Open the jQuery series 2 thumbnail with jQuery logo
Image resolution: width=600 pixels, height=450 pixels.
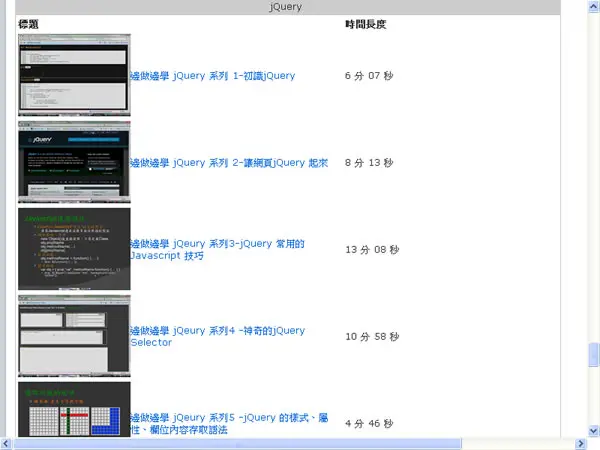(x=74, y=162)
